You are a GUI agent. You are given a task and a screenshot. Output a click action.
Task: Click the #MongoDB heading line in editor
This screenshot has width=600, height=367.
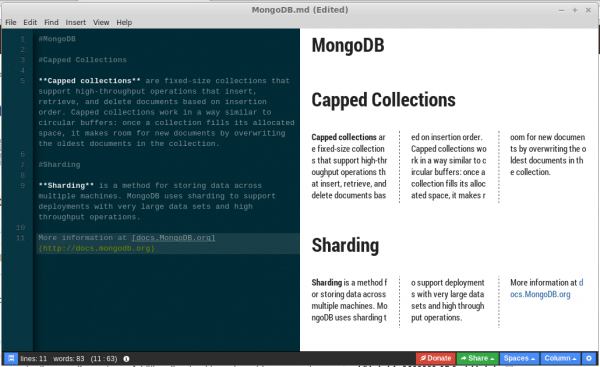tap(57, 39)
